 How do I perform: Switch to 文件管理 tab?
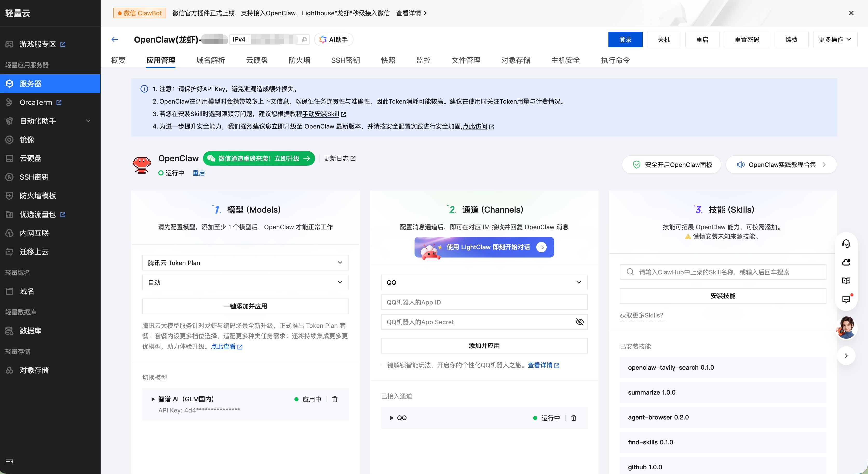click(466, 60)
